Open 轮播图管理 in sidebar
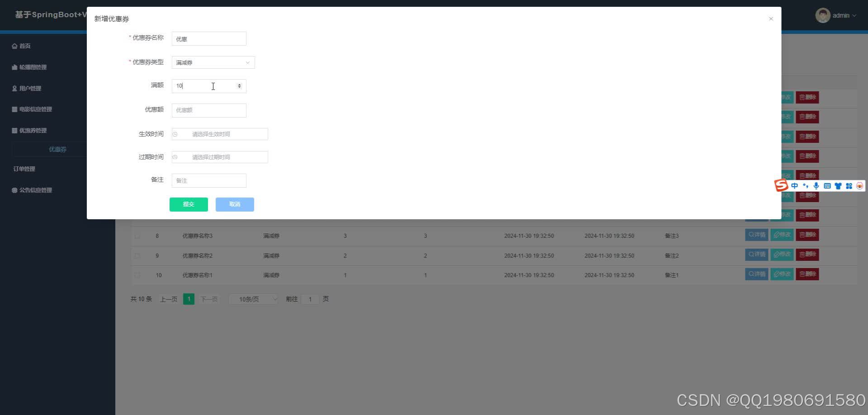 click(29, 67)
